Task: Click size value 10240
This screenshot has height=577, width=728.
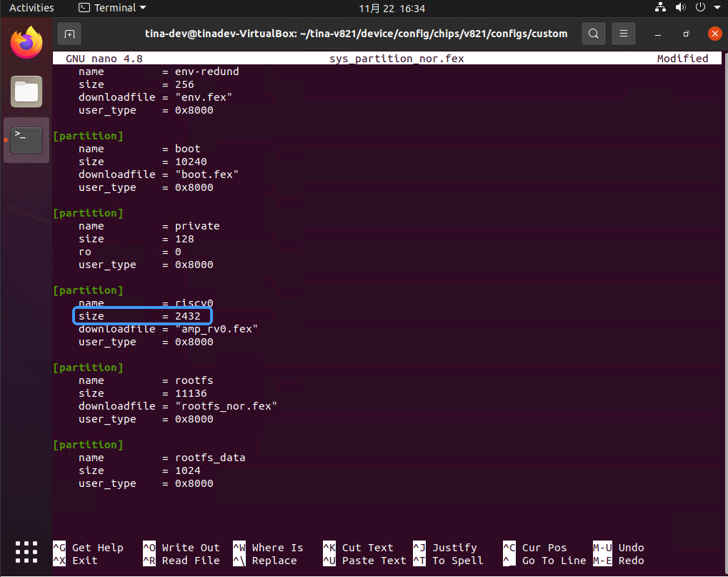Action: 191,162
